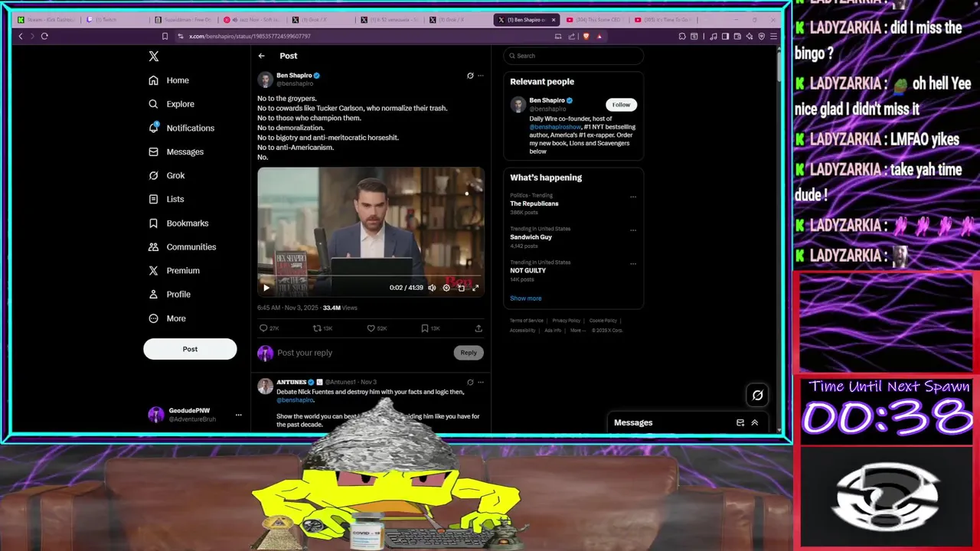Play the embedded video
The width and height of the screenshot is (980, 551).
tap(266, 288)
